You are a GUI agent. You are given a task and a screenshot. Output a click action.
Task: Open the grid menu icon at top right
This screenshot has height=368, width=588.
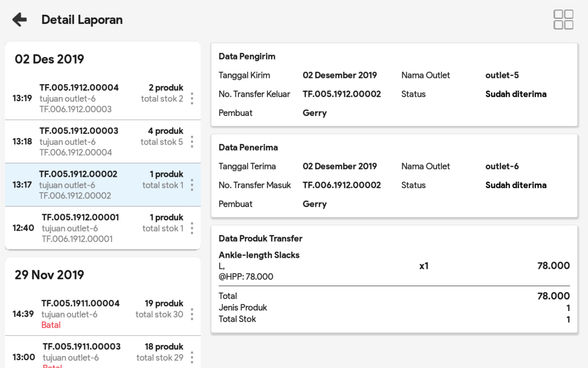563,19
